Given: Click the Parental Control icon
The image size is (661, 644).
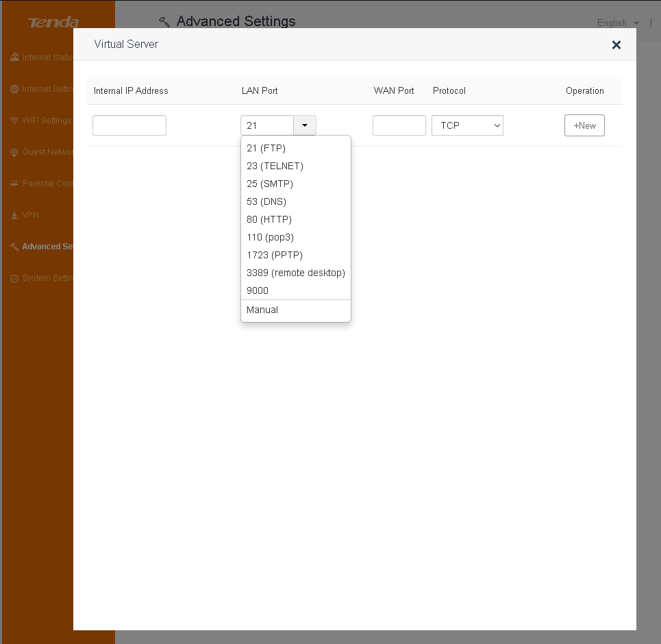Looking at the screenshot, I should click(x=14, y=184).
